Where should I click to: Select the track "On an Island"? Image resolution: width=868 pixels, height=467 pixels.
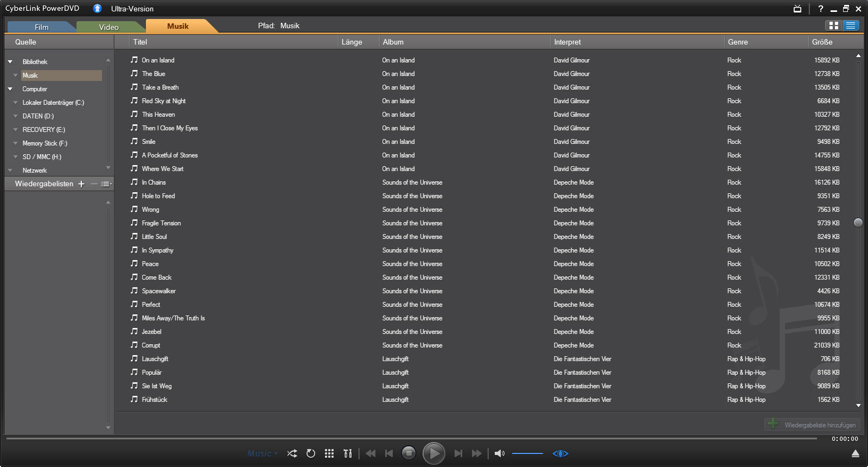point(158,60)
